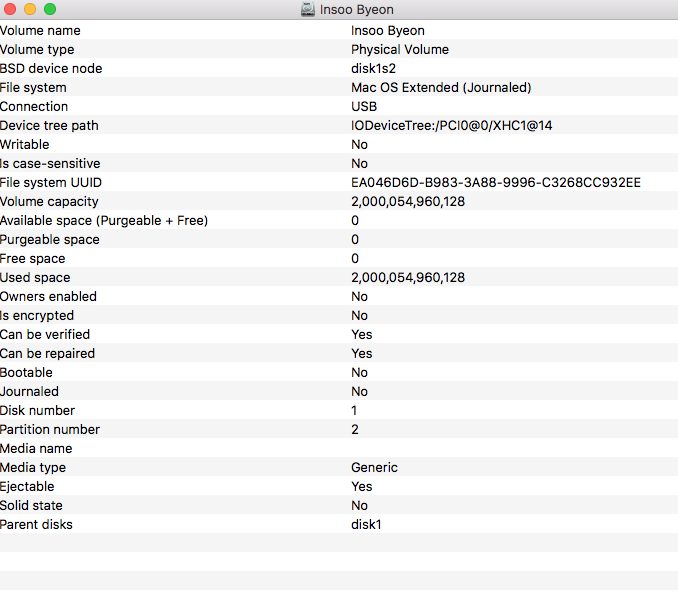Viewport: 678px width, 596px height.
Task: Click the Media type value Generic
Action: 374,468
